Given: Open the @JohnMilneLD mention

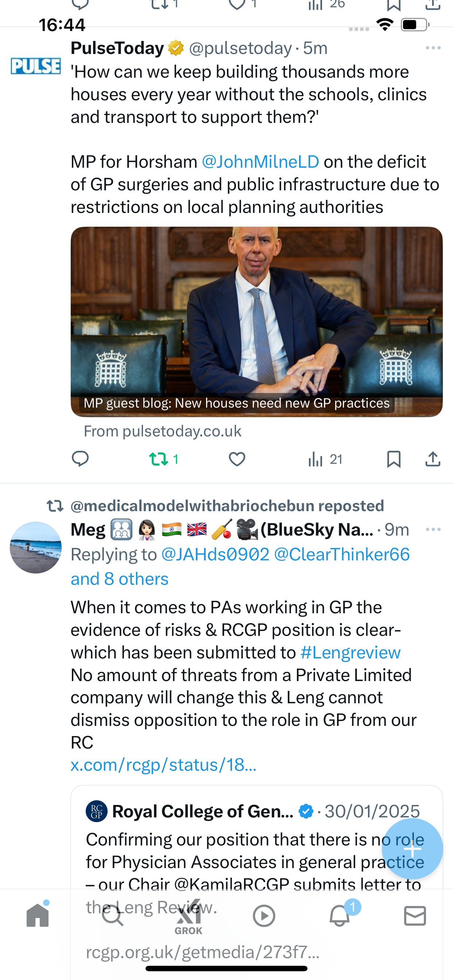Looking at the screenshot, I should coord(260,162).
